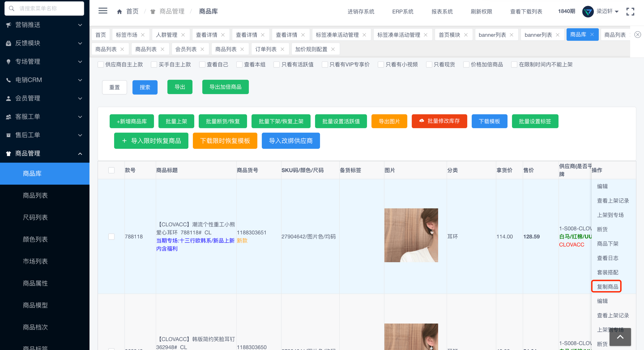Click the 售后工单 sidebar icon
The width and height of the screenshot is (644, 350).
[9, 135]
